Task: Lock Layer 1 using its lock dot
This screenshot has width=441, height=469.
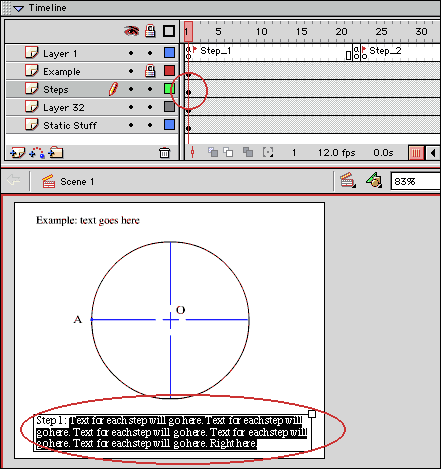Action: click(150, 53)
